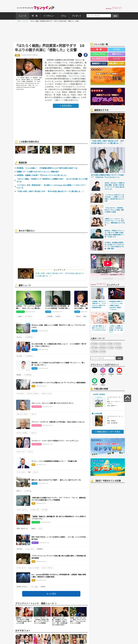Click the TOP breadcrumb link
The height and width of the screenshot is (644, 138).
pos(19,21)
